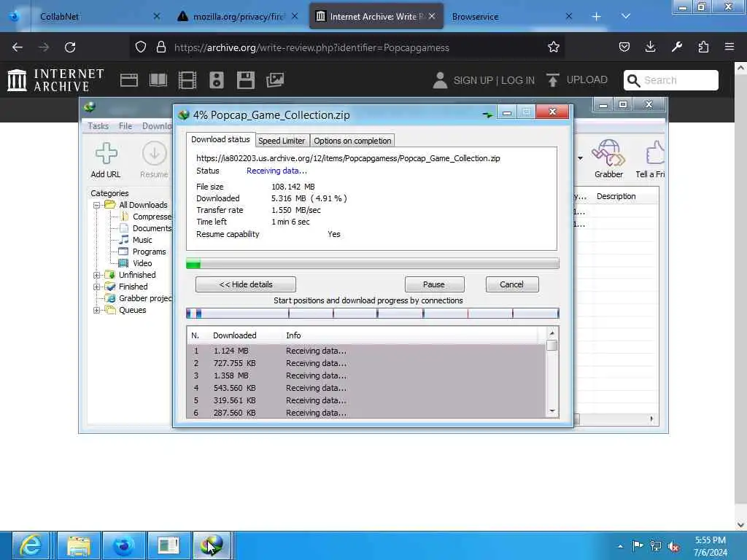Image resolution: width=747 pixels, height=560 pixels.
Task: Select the Compressed category
Action: 152,217
